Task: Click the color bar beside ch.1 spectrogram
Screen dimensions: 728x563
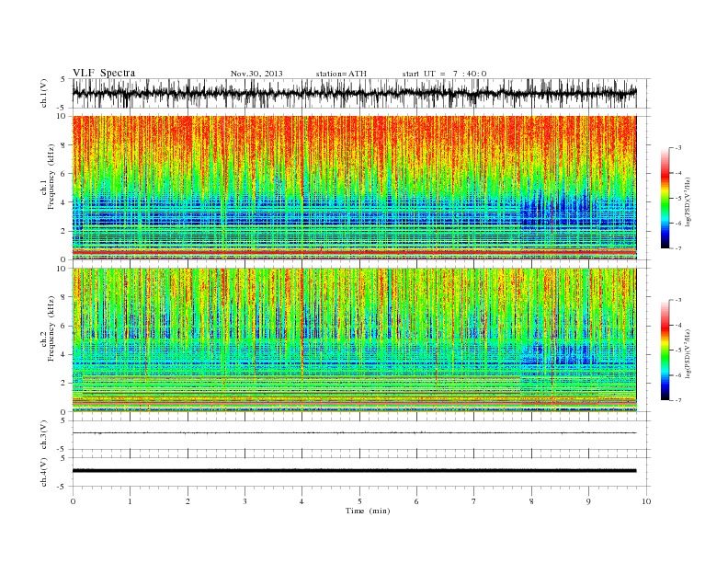Action: tap(665, 199)
